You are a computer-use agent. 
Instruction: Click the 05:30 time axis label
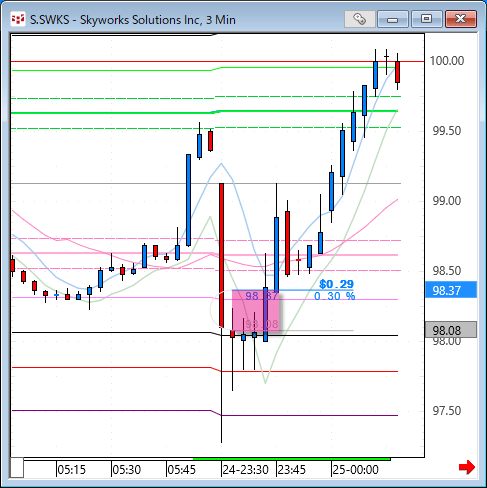127,470
